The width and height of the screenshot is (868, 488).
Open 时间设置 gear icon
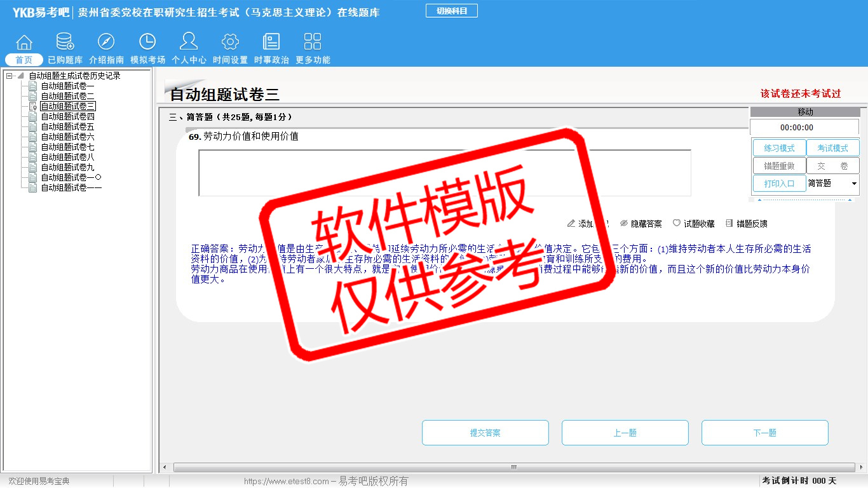tap(230, 42)
